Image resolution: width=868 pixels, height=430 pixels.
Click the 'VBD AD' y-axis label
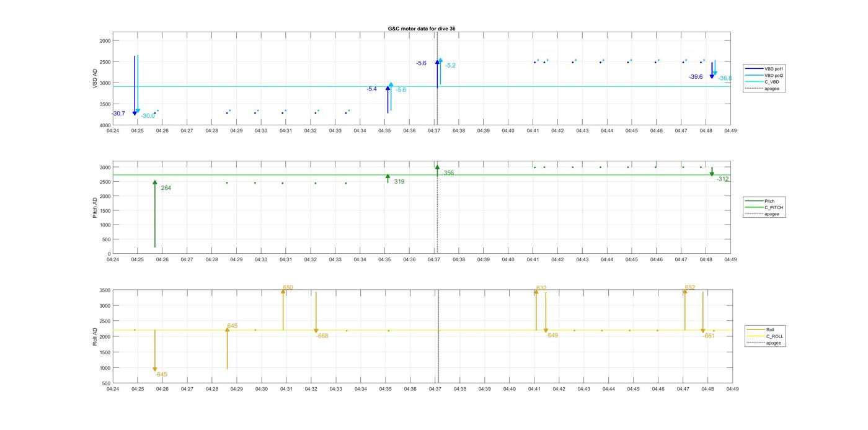coord(95,79)
